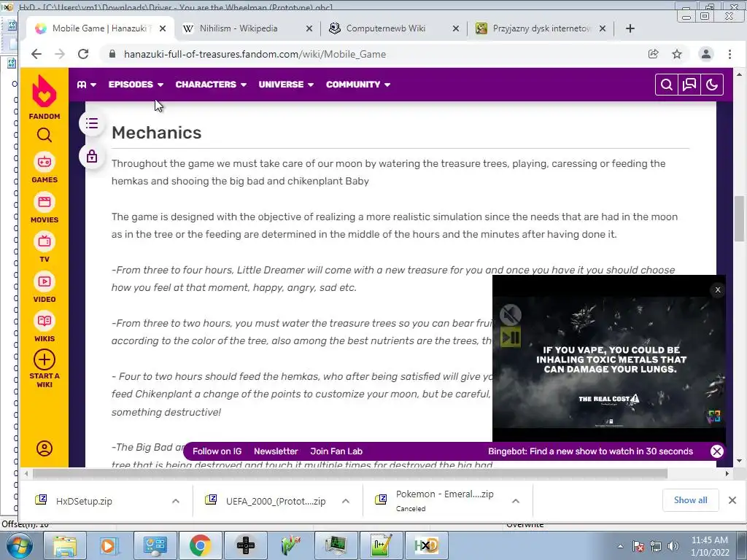Click the site lock icon in address bar
The height and width of the screenshot is (560, 747).
coord(112,54)
